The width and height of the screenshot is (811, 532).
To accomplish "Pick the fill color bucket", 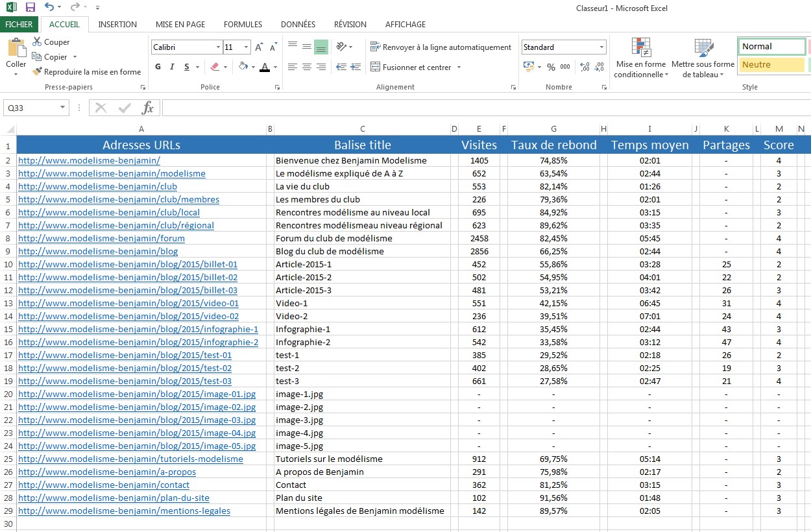I will coord(243,67).
